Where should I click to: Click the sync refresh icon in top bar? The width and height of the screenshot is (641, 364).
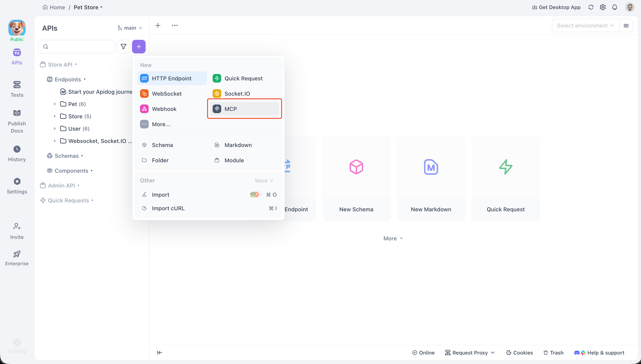(x=591, y=7)
